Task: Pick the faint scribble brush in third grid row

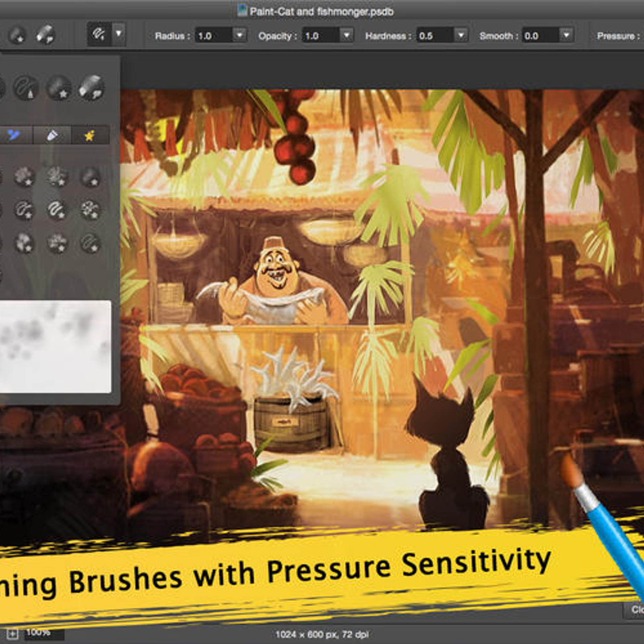Action: pos(90,243)
